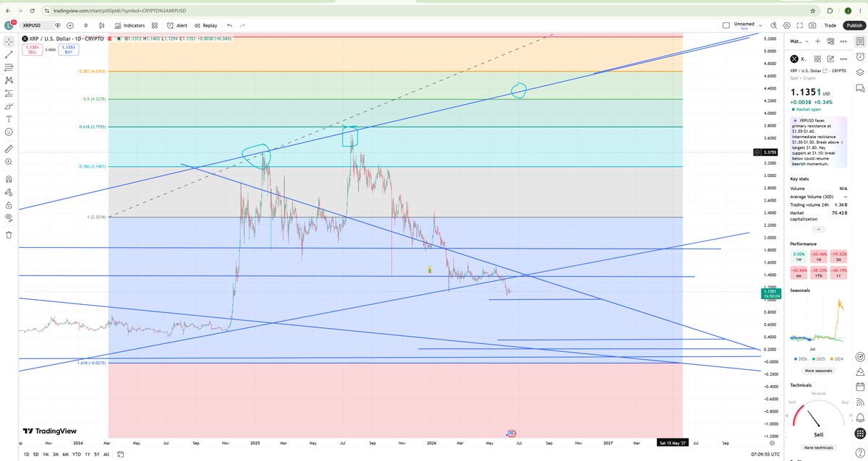This screenshot has width=868, height=461.
Task: Click the More technicals button
Action: (818, 448)
